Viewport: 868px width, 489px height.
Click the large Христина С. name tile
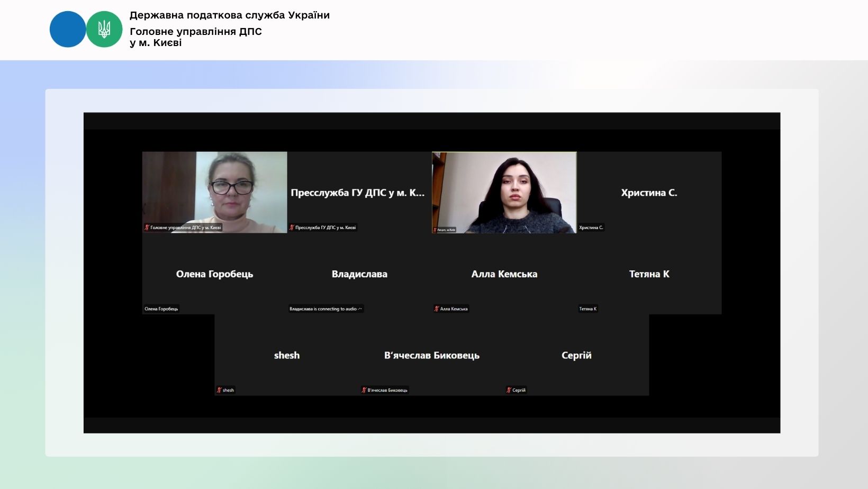649,193
